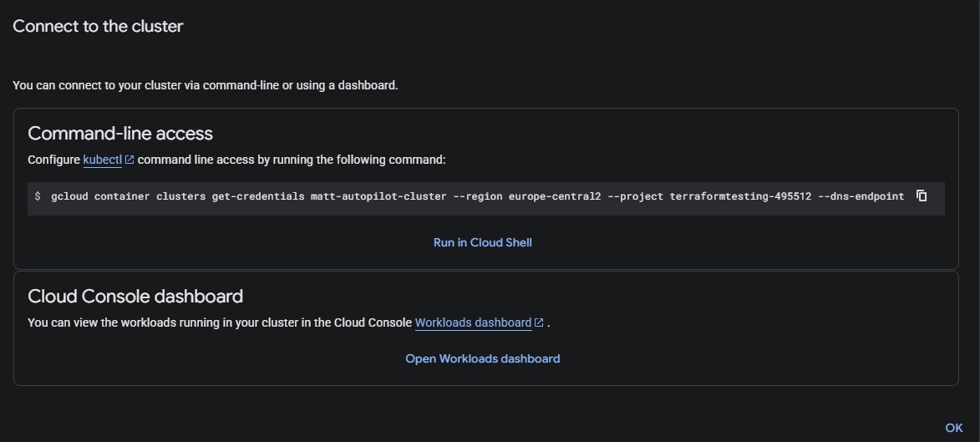Image resolution: width=980 pixels, height=442 pixels.
Task: Open the Workloads dashboard inline link
Action: (473, 323)
